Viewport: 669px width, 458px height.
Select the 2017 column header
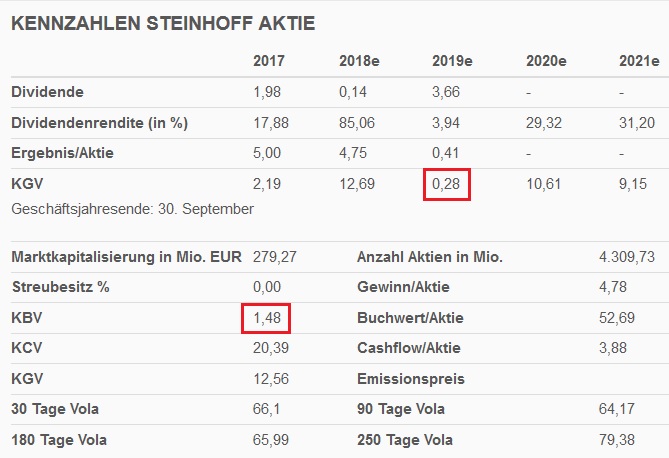pos(270,61)
